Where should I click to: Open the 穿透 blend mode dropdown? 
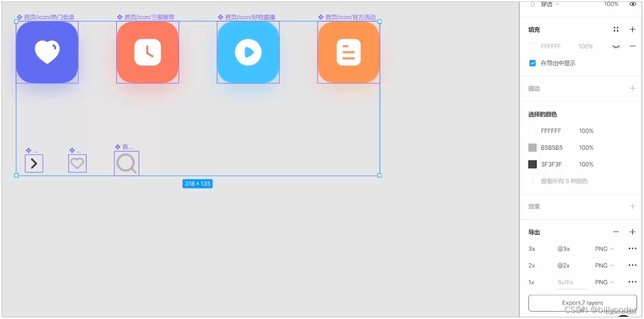pos(550,4)
